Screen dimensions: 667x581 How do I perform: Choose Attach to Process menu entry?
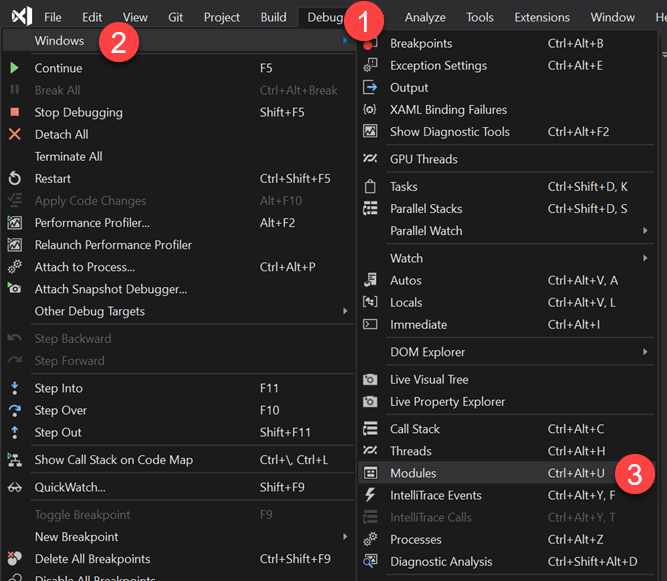coord(85,267)
